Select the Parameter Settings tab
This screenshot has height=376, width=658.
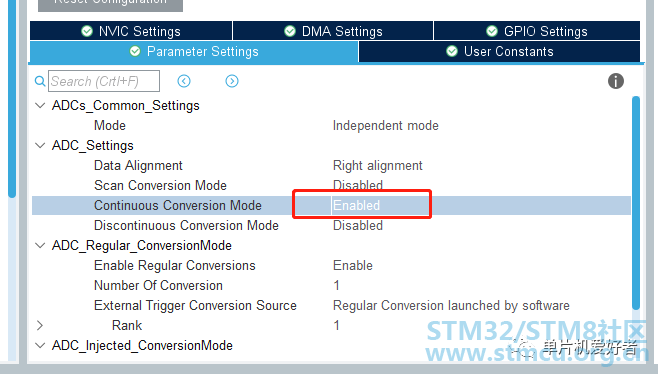click(194, 52)
